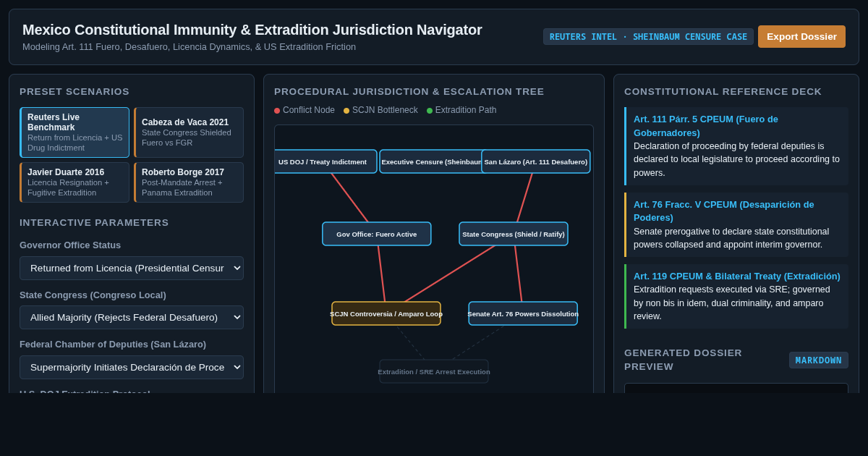The width and height of the screenshot is (868, 456).
Task: Click the Reuters Intel Sheinbaum Censure Case badge
Action: [648, 37]
